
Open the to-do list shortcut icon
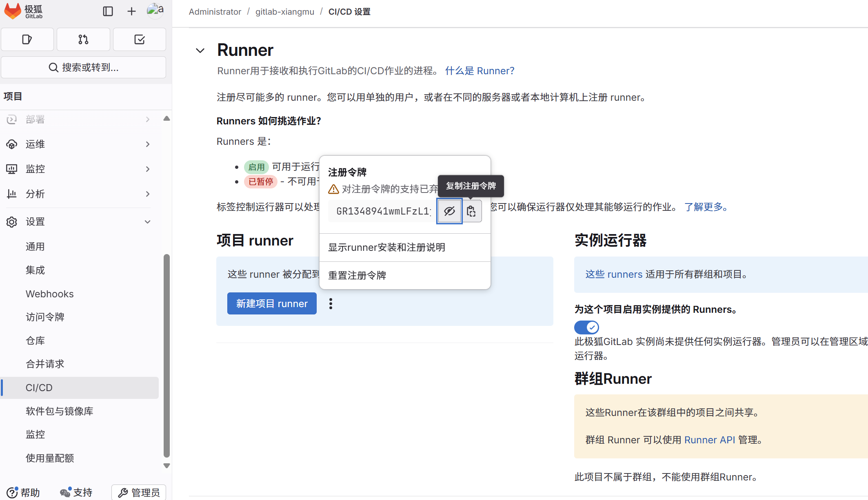(140, 40)
